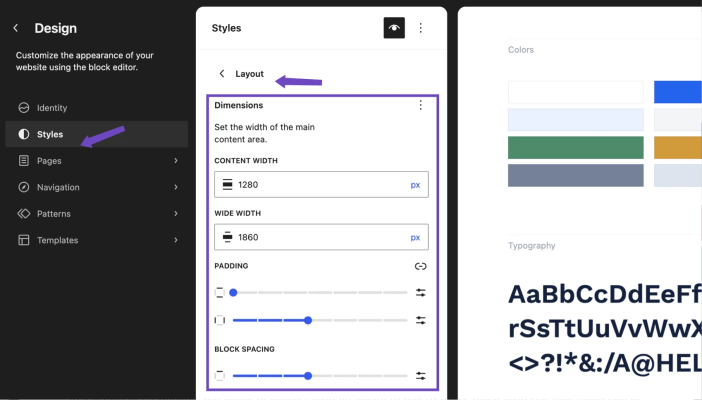
Task: Select the golden orange color swatch
Action: pos(678,147)
